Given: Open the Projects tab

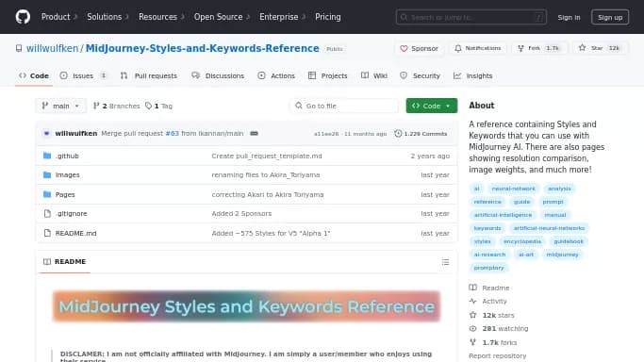Looking at the screenshot, I should 328,76.
